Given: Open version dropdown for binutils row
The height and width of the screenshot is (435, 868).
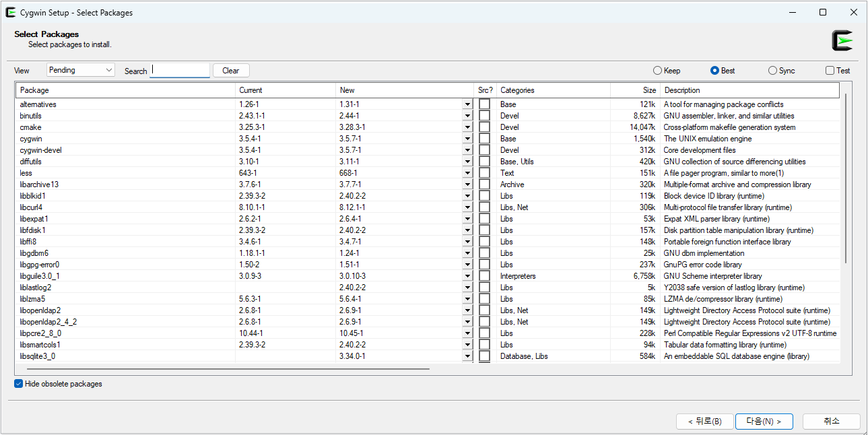Looking at the screenshot, I should (x=467, y=116).
